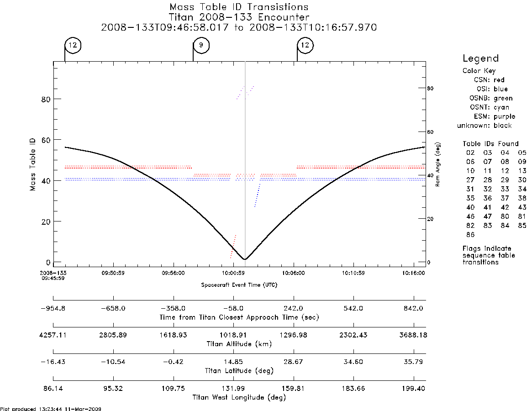Click the 'Ram Angle (deg)' axis title
The height and width of the screenshot is (411, 532).
[437, 164]
